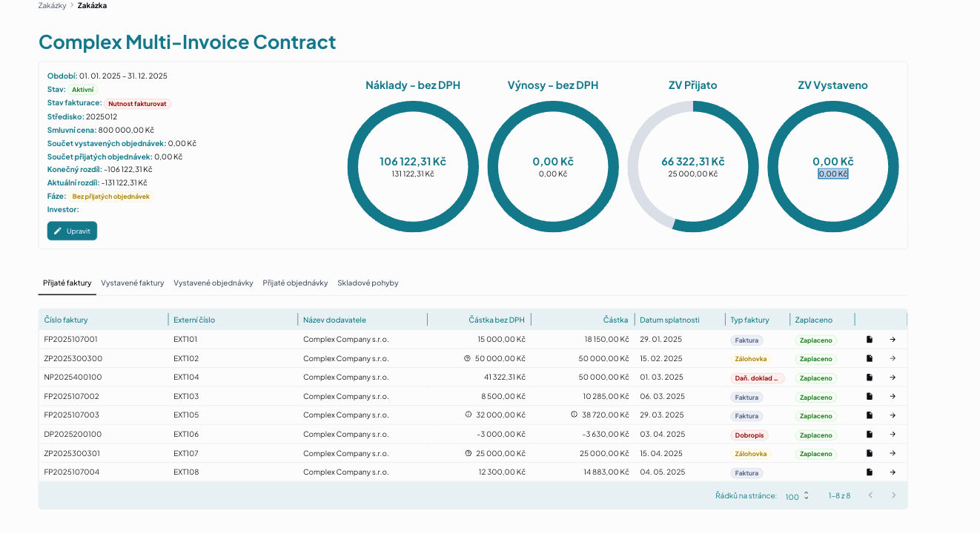Sort by Datum splatnosti column header
980x534 pixels.
point(669,320)
